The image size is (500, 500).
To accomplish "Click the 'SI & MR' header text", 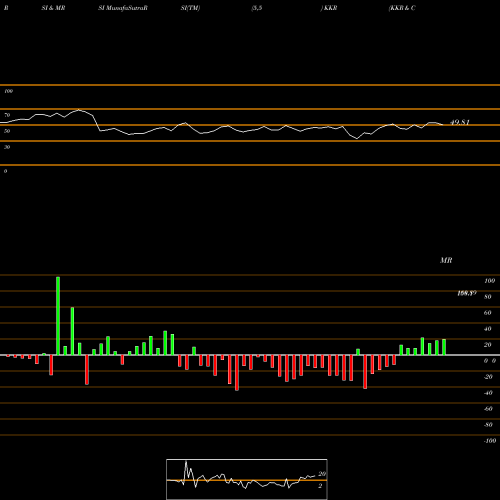I will click(x=53, y=8).
